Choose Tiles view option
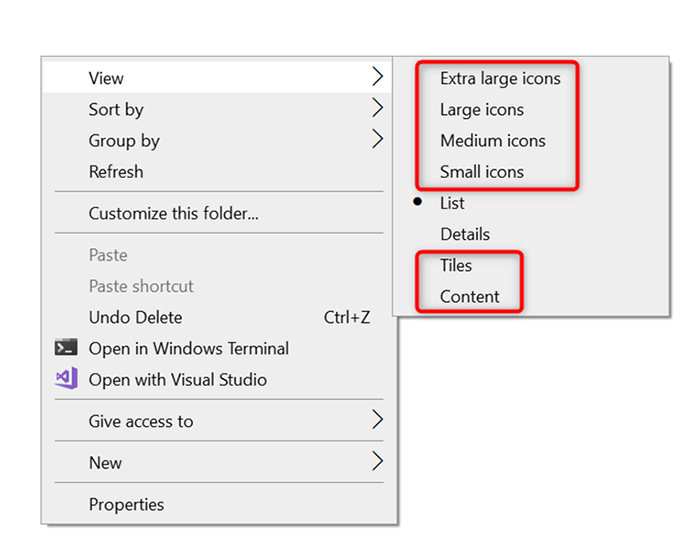This screenshot has width=680, height=550. [x=456, y=265]
